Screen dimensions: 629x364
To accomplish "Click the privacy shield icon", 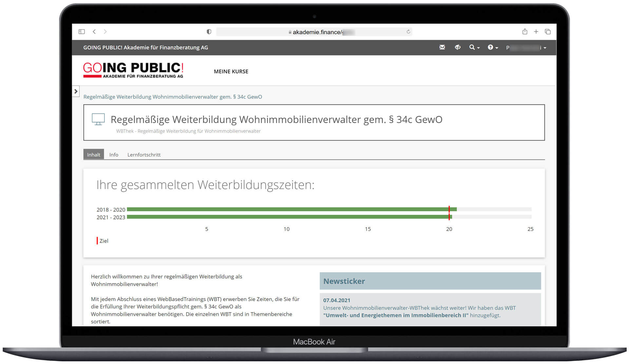I will (x=209, y=32).
